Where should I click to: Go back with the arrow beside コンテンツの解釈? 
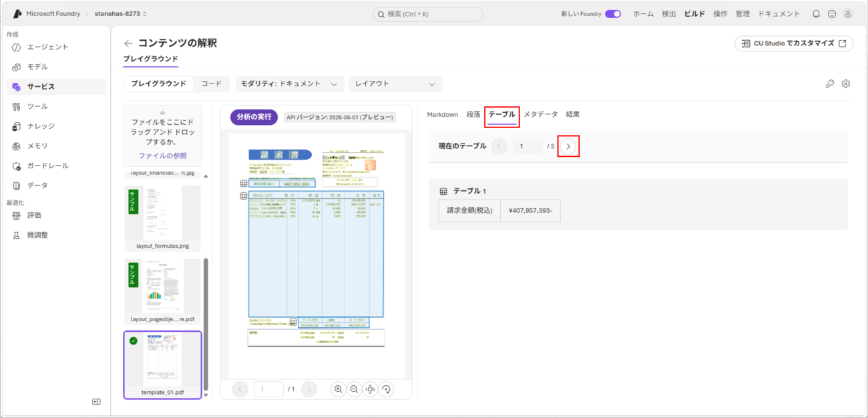(x=128, y=43)
